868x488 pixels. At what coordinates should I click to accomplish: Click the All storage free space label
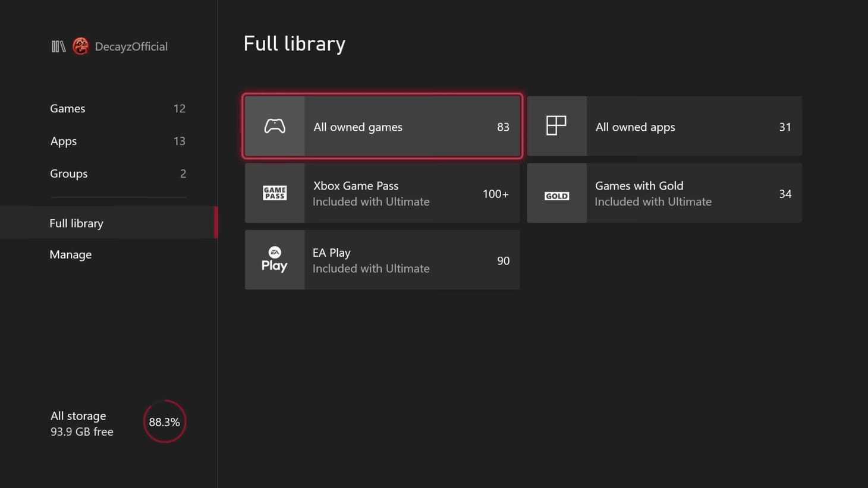click(81, 423)
